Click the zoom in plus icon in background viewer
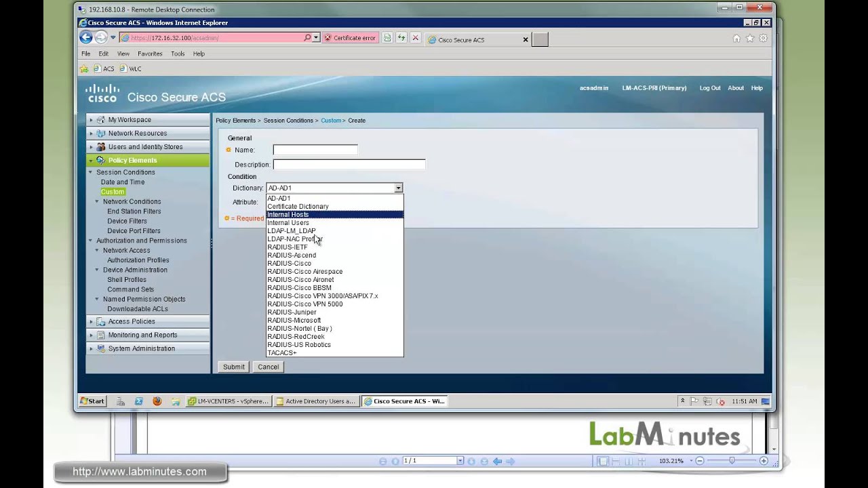Screen dimensions: 868x488 pos(764,461)
